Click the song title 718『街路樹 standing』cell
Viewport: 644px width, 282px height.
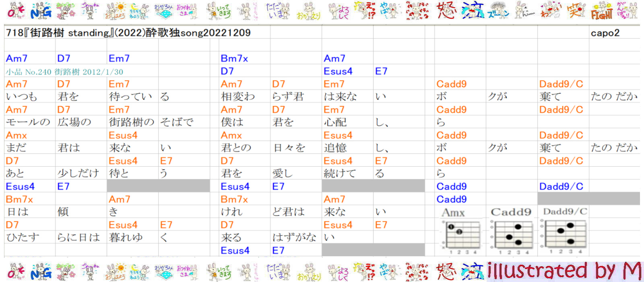pyautogui.click(x=128, y=33)
